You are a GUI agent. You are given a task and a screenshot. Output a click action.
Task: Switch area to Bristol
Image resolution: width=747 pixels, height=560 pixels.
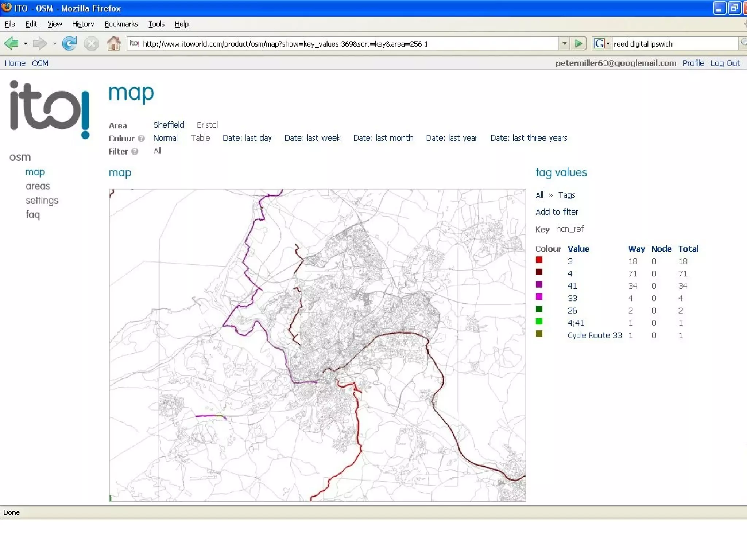click(207, 125)
